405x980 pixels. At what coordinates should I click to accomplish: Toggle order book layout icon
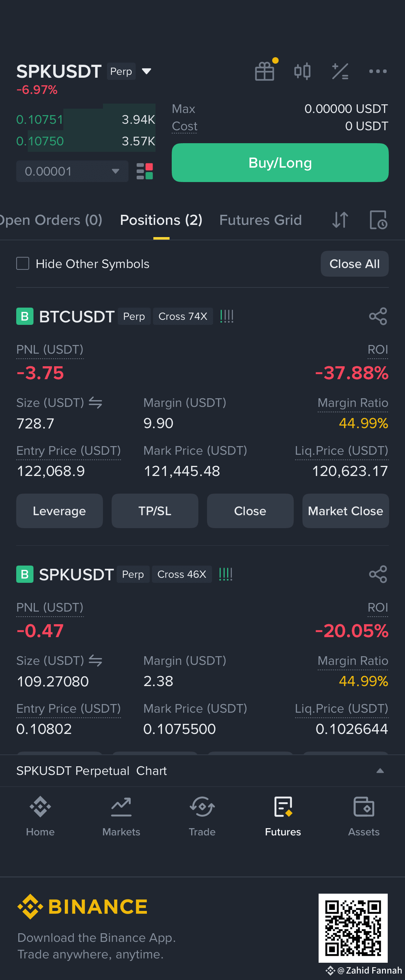point(145,171)
